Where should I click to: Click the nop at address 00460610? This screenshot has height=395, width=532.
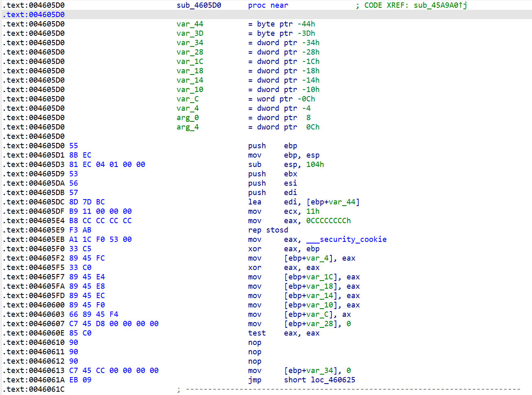pyautogui.click(x=255, y=342)
